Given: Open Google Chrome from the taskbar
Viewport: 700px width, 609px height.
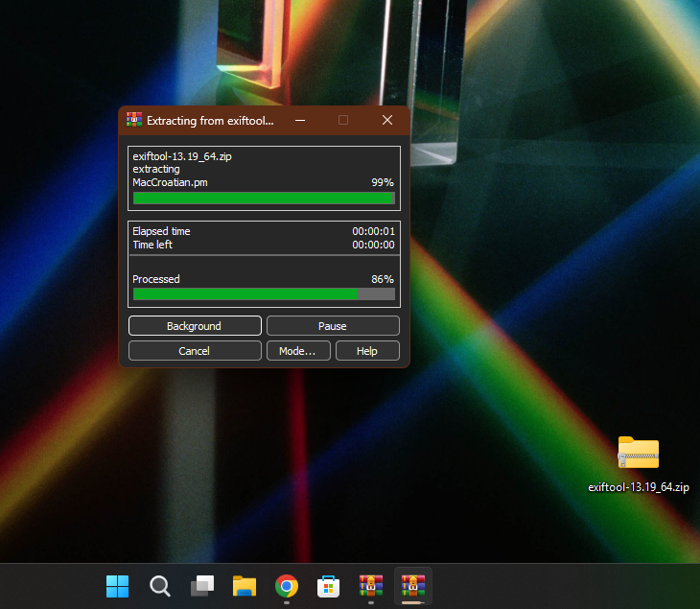Looking at the screenshot, I should click(286, 586).
